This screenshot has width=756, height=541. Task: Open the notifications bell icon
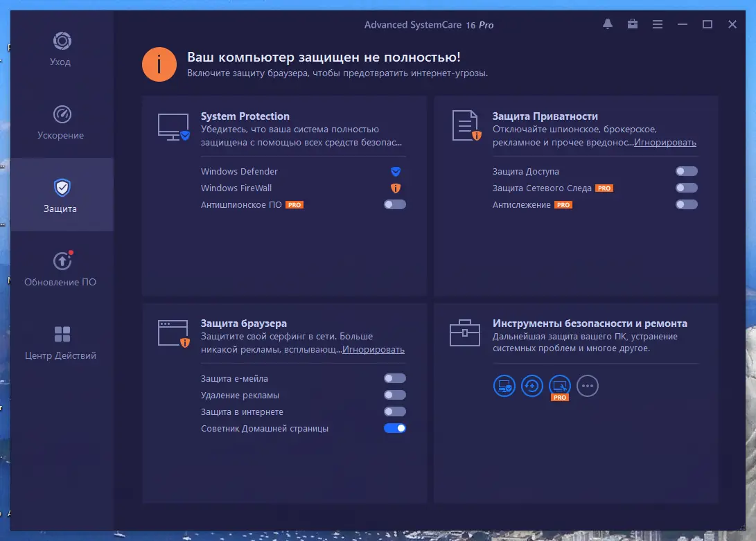[x=608, y=24]
